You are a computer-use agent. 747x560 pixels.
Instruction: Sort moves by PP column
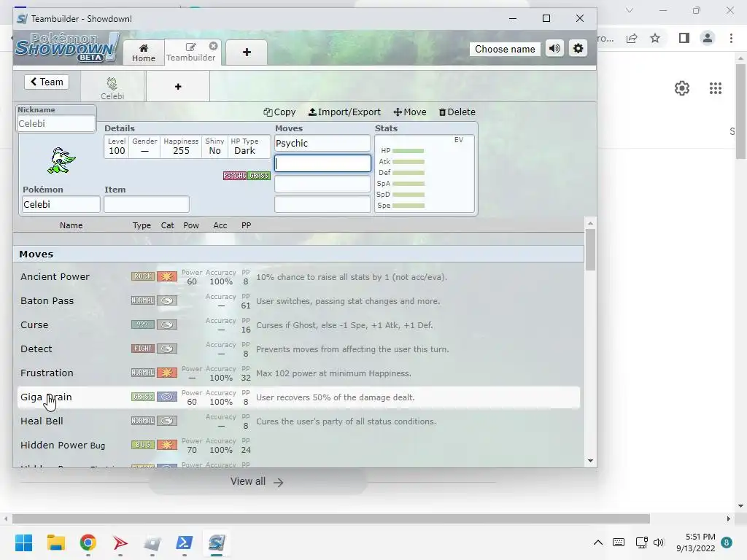[x=246, y=225]
